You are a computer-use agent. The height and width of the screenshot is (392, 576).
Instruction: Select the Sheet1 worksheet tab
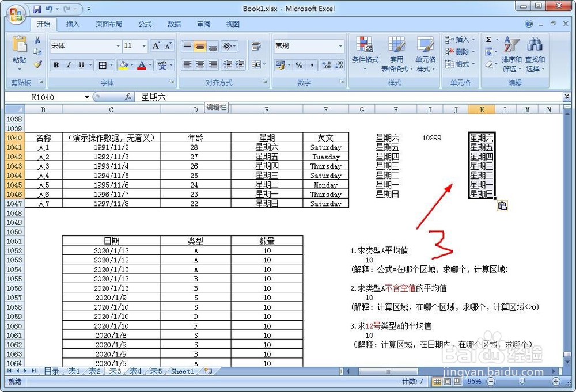point(181,371)
